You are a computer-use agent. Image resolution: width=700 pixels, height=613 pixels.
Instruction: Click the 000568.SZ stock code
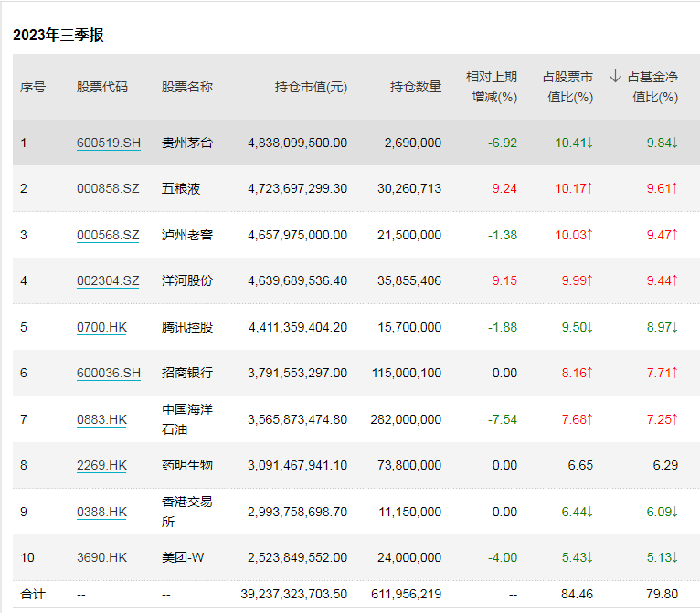point(108,235)
